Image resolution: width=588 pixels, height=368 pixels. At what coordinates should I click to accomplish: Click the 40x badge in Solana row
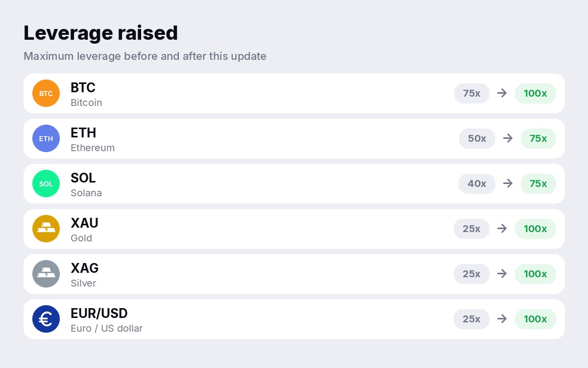477,184
